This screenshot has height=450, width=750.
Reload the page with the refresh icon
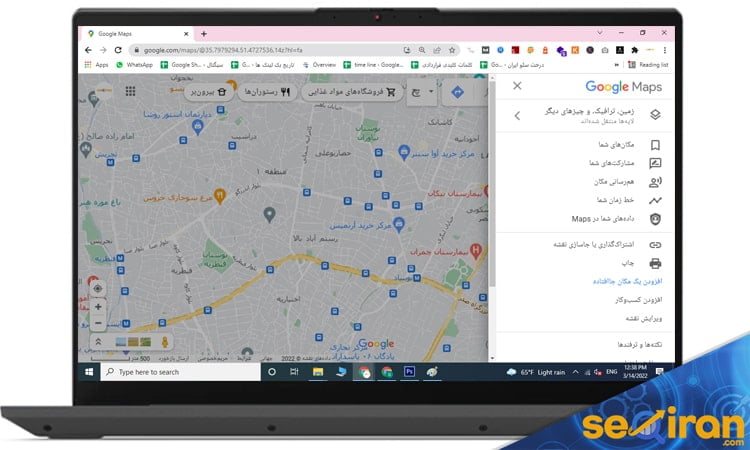[118, 50]
